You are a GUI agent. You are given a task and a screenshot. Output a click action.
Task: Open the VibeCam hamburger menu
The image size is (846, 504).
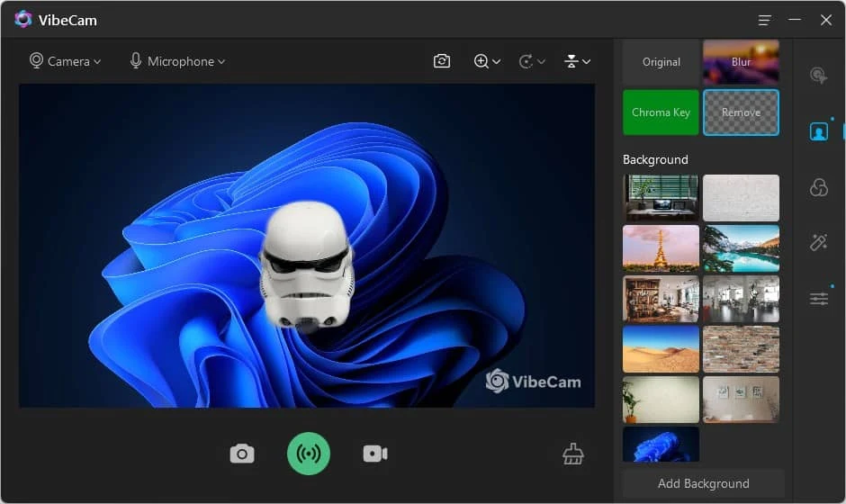pyautogui.click(x=764, y=21)
